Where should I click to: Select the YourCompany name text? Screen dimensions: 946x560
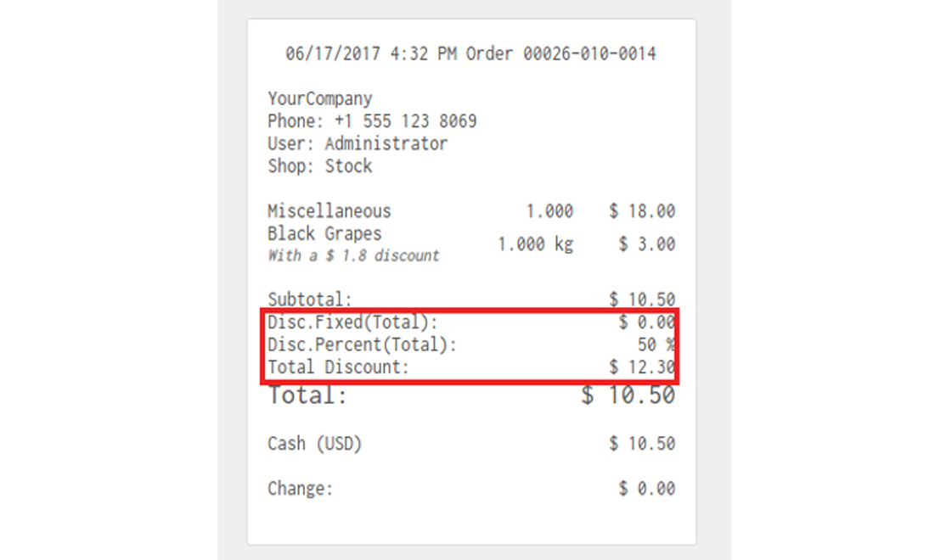320,99
